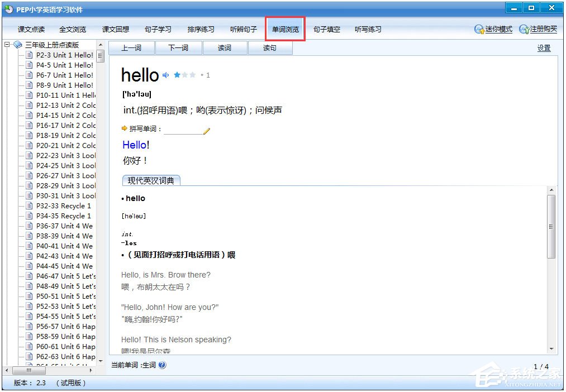Open the 现代英汉词典 dictionary tab
This screenshot has width=566, height=392.
click(x=151, y=180)
